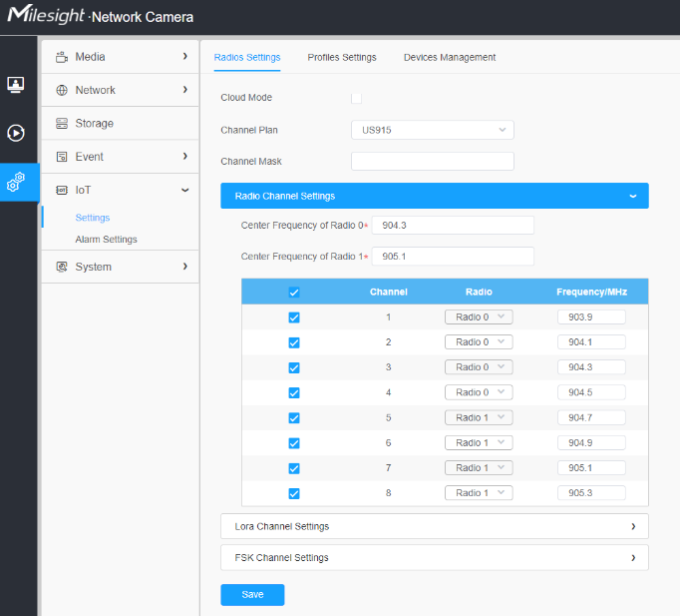Uncheck channel 6 checkbox

(294, 443)
